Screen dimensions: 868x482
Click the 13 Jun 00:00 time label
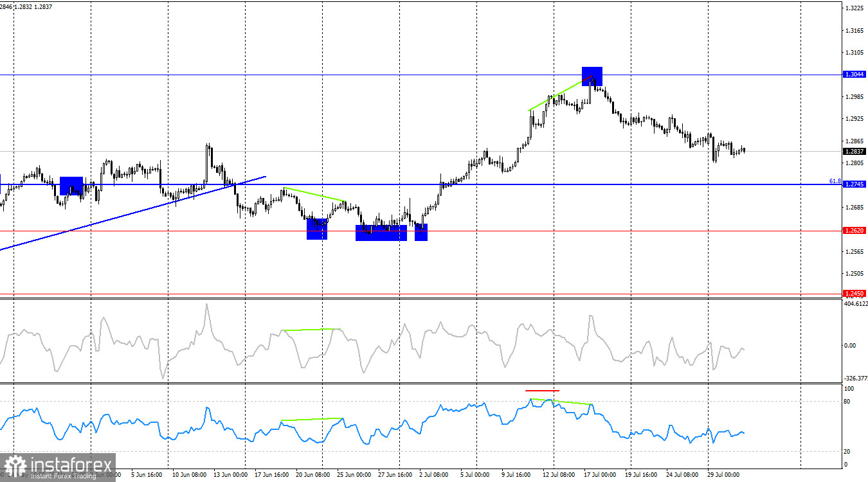[231, 475]
